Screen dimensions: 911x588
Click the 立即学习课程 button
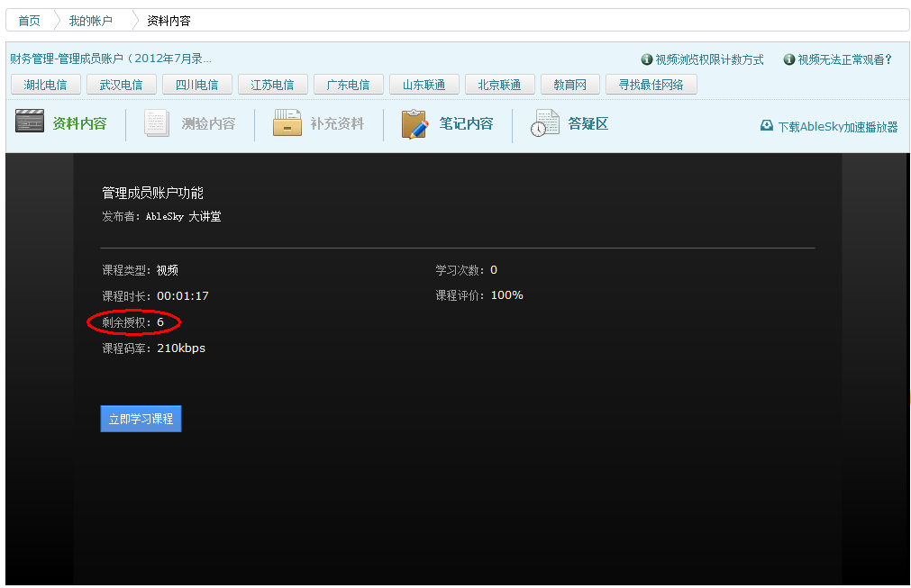point(141,418)
